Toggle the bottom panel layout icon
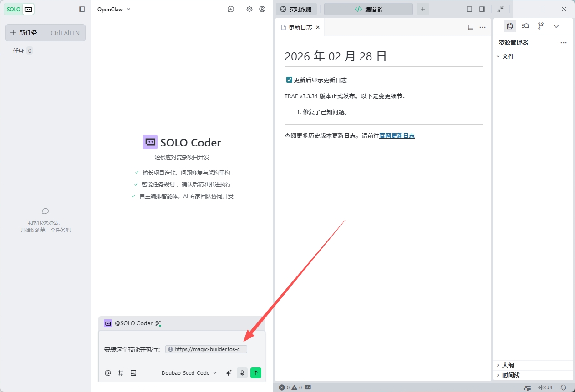The height and width of the screenshot is (392, 575). tap(469, 9)
